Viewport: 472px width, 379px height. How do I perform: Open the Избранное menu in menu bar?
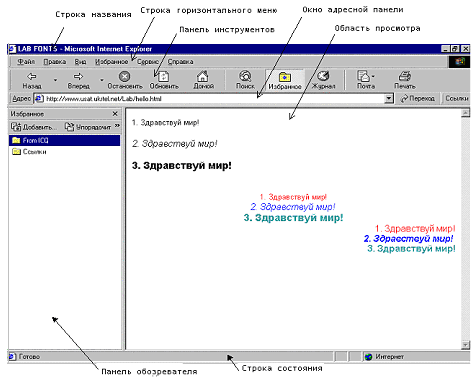(x=111, y=62)
